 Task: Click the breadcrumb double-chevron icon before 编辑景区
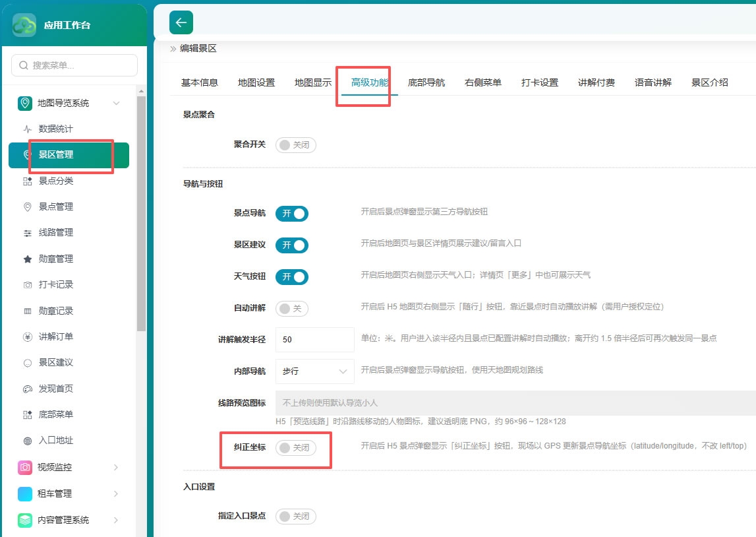pyautogui.click(x=173, y=49)
